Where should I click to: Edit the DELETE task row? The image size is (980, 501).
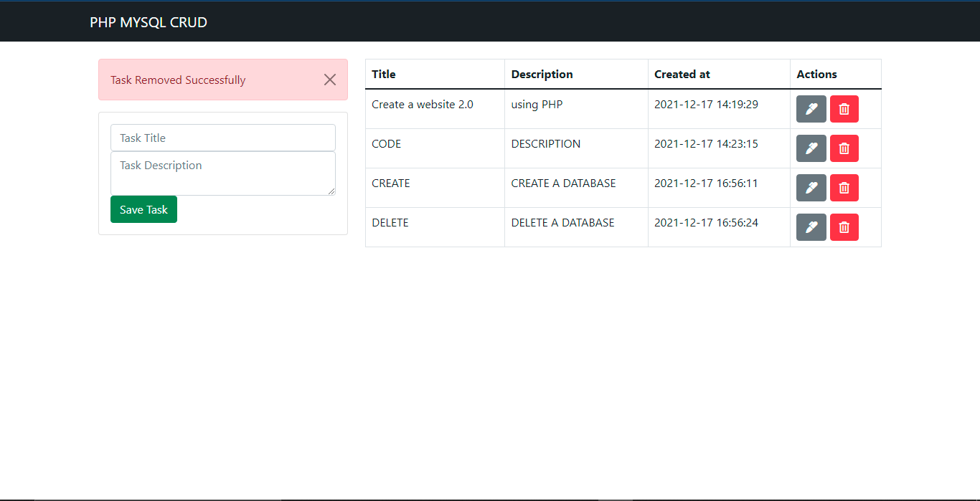811,227
